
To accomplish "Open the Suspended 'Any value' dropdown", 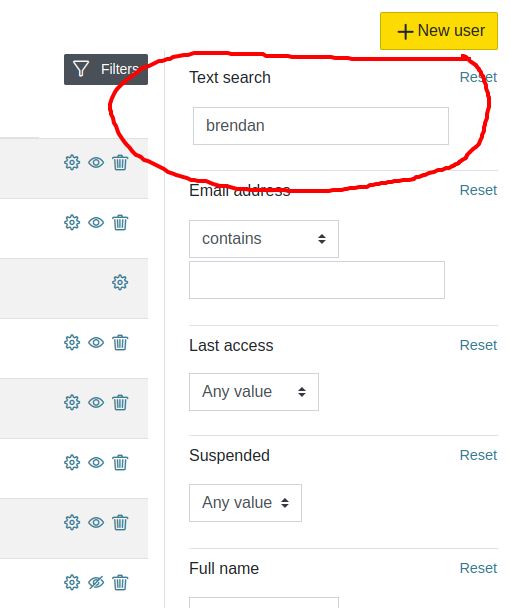I will point(245,503).
